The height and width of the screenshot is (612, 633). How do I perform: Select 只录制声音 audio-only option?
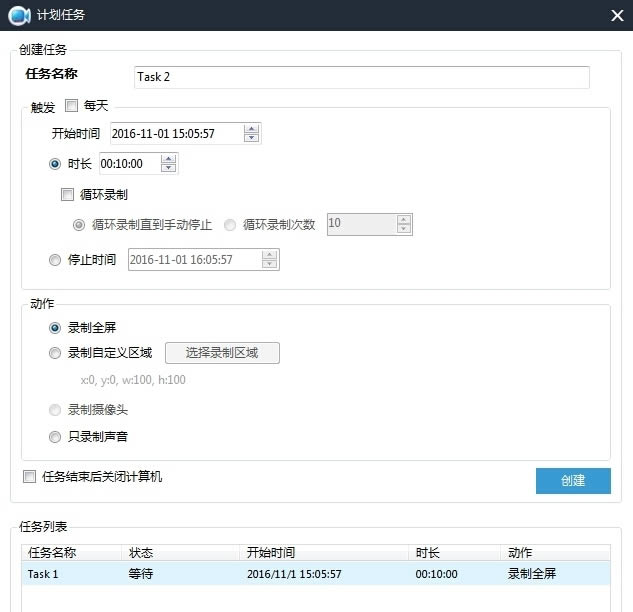55,437
